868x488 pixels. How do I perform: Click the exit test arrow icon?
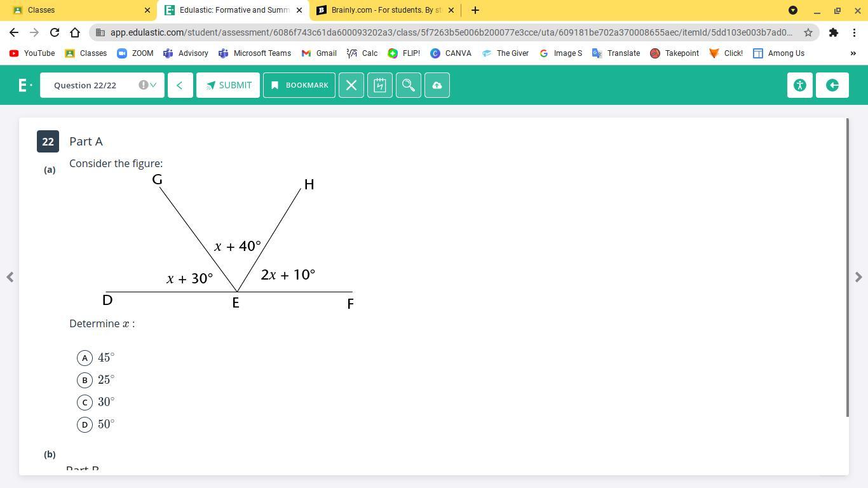[832, 85]
